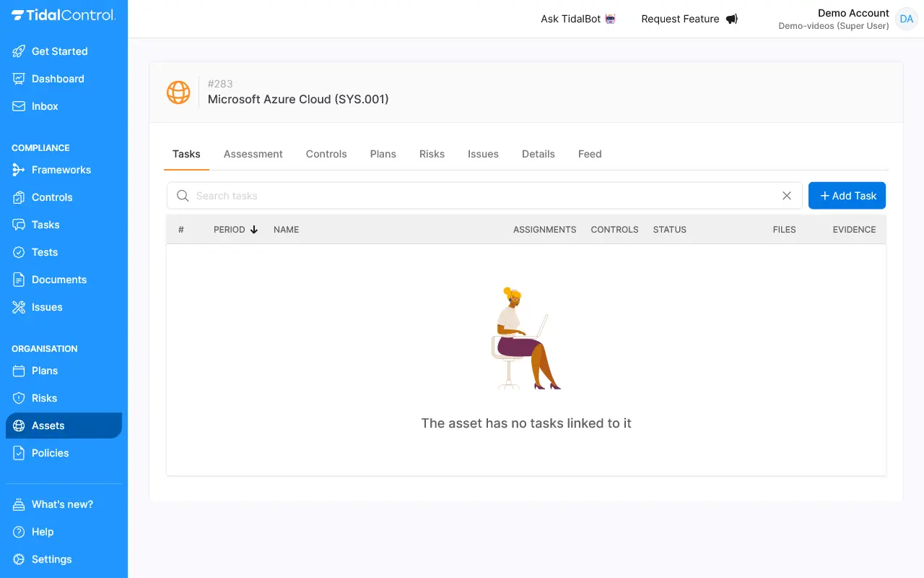Click the Request Feature megaphone icon
Image resolution: width=924 pixels, height=578 pixels.
tap(732, 19)
